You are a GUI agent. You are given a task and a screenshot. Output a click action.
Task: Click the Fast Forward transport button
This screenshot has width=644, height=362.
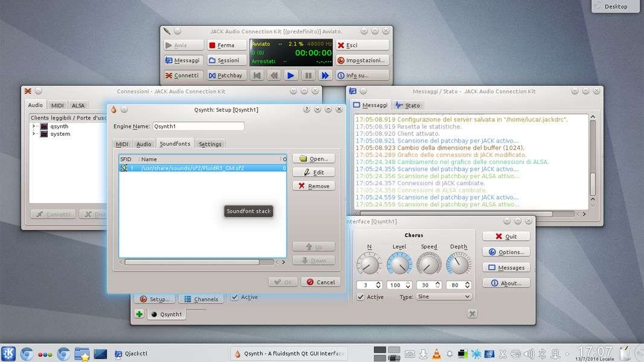click(325, 75)
